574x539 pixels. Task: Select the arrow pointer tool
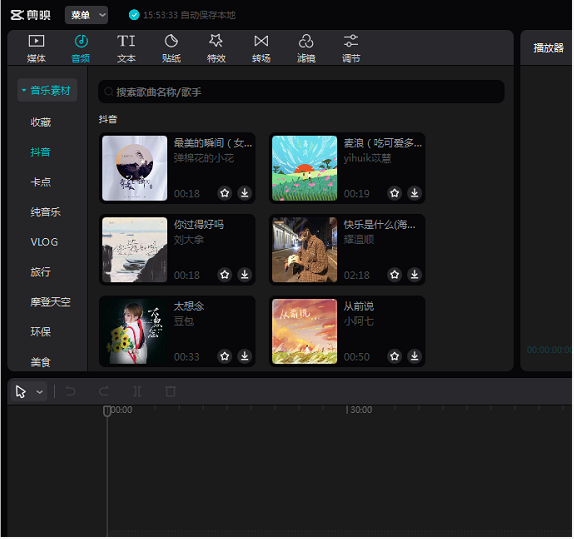pos(21,392)
